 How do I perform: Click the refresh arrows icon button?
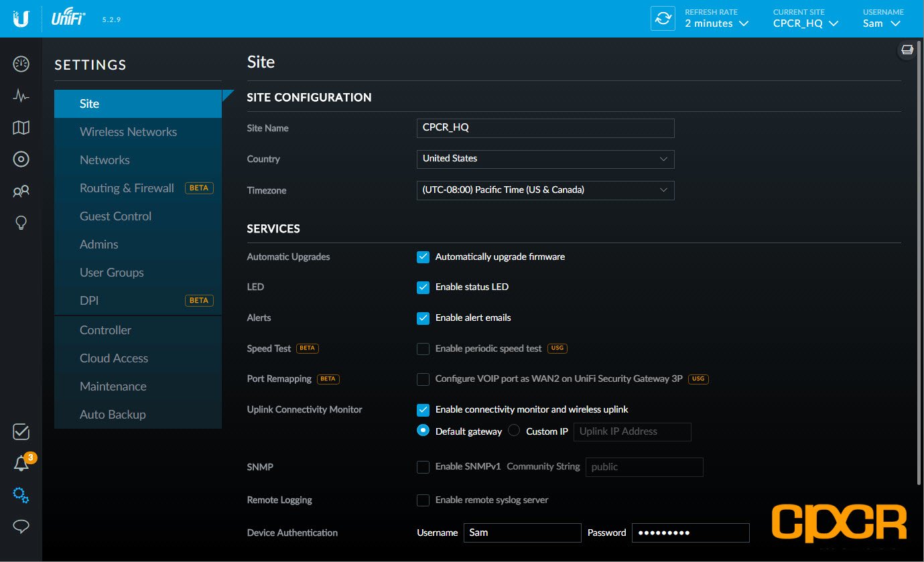pyautogui.click(x=663, y=19)
